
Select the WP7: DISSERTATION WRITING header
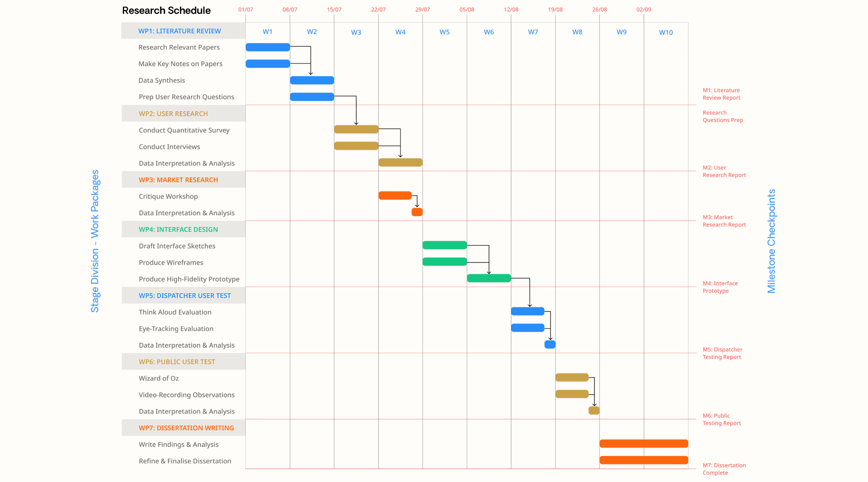pyautogui.click(x=183, y=428)
